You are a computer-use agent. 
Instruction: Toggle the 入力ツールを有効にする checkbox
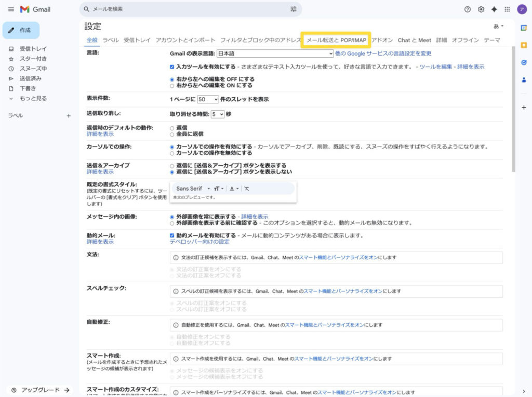[x=172, y=67]
